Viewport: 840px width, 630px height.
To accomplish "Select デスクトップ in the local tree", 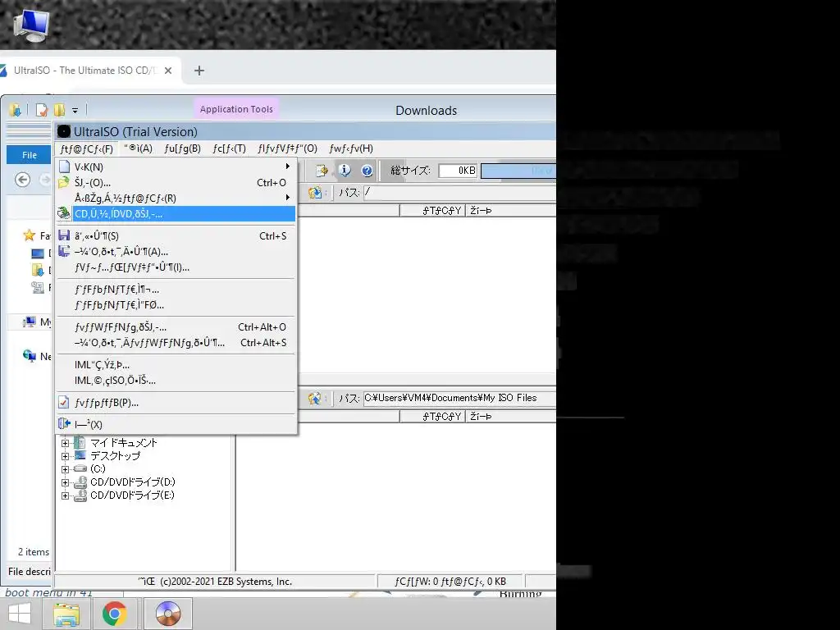I will point(115,456).
